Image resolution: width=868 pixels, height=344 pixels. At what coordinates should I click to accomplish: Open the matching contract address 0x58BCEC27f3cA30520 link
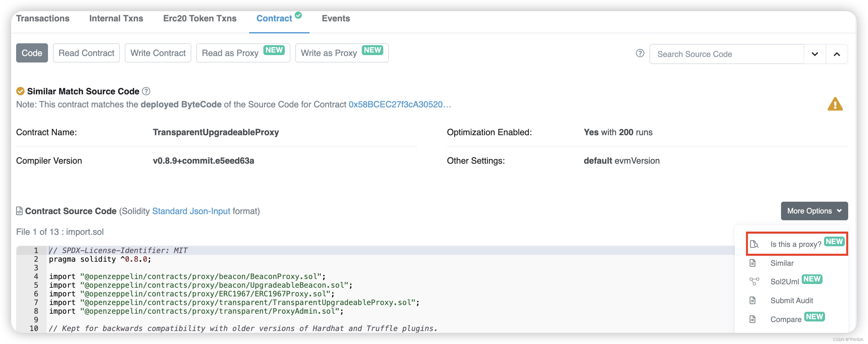pyautogui.click(x=400, y=104)
